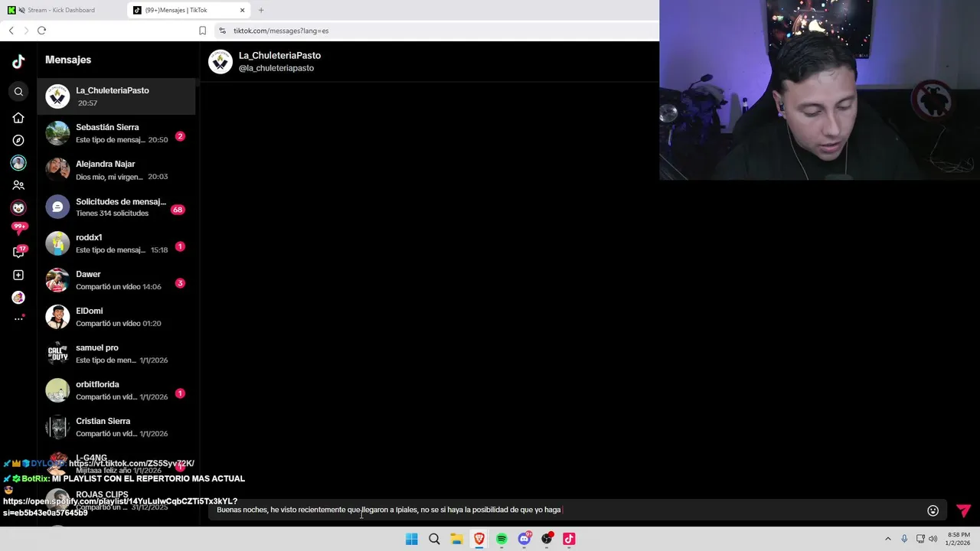Go to the Home feed icon
980x551 pixels.
pyautogui.click(x=18, y=118)
